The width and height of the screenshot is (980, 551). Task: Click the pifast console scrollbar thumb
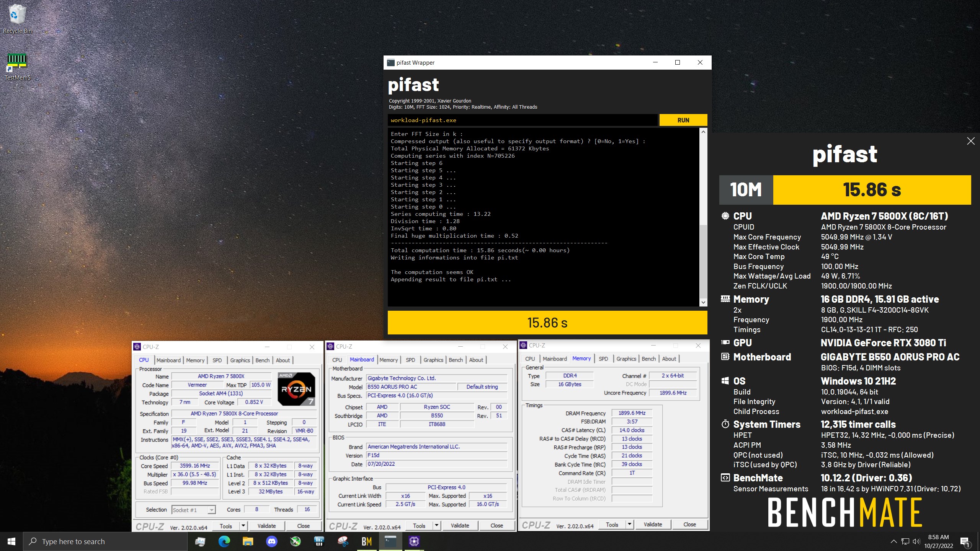(x=703, y=262)
